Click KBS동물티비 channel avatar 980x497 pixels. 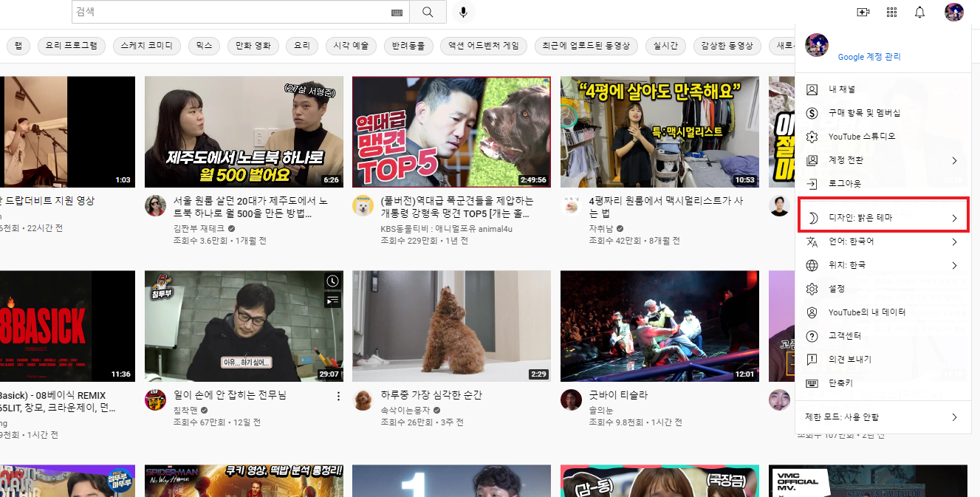tap(363, 206)
